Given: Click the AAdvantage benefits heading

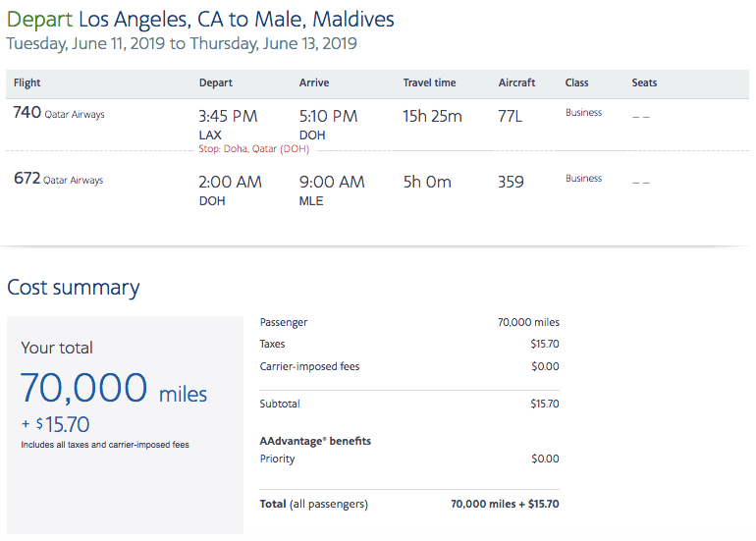Looking at the screenshot, I should tap(315, 442).
